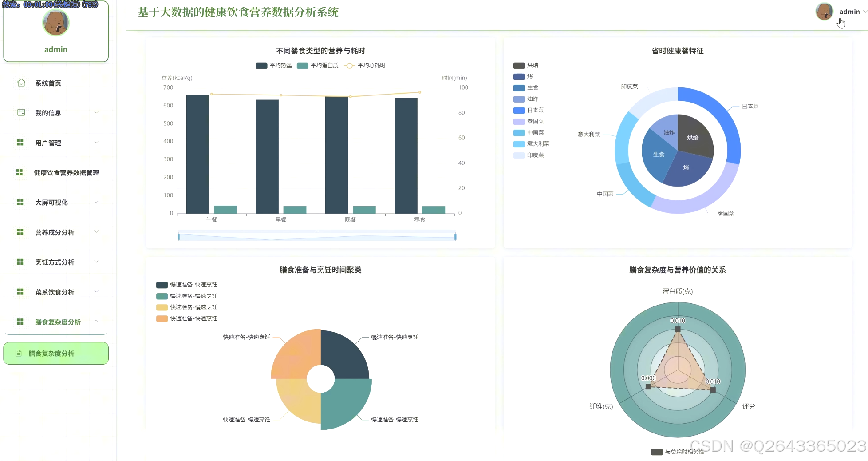Expand the 营养成分分析 menu chevron

[x=96, y=232]
